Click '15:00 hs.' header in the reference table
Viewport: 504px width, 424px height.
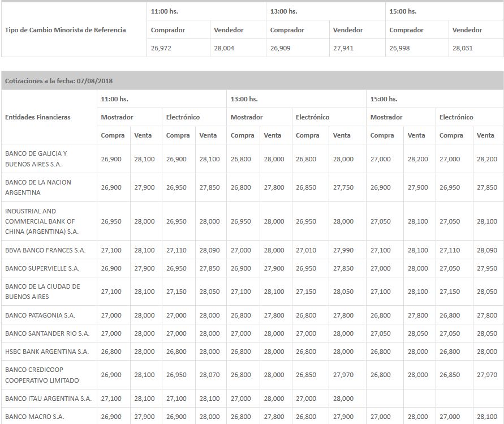(x=403, y=11)
